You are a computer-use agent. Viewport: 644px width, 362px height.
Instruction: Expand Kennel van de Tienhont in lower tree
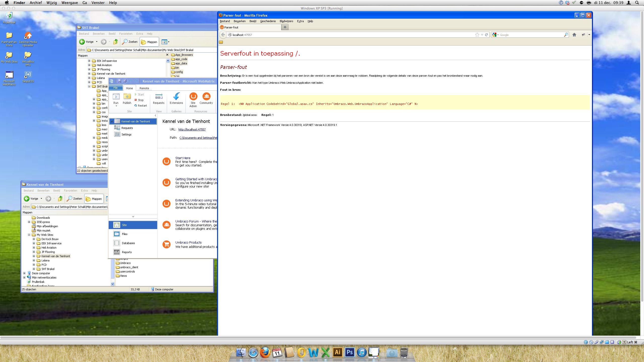pos(34,256)
